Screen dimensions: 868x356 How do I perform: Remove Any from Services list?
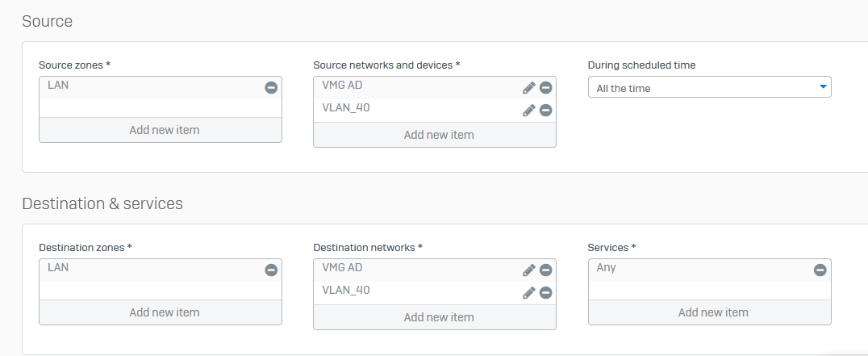[820, 270]
